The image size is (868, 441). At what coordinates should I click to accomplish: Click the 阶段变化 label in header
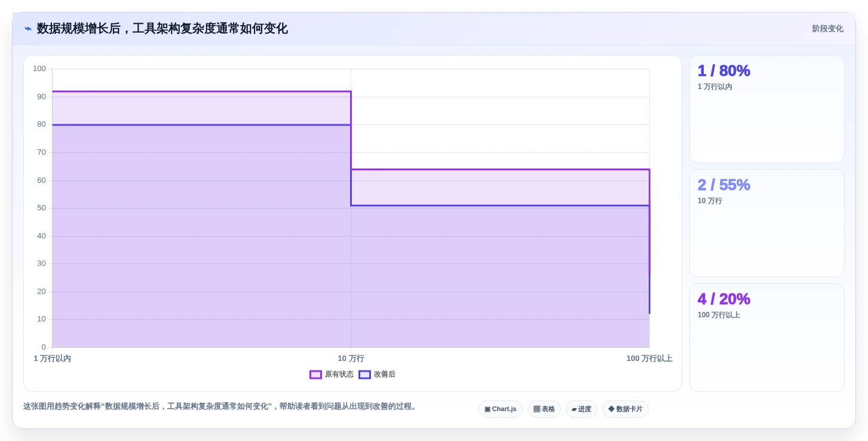pyautogui.click(x=827, y=29)
